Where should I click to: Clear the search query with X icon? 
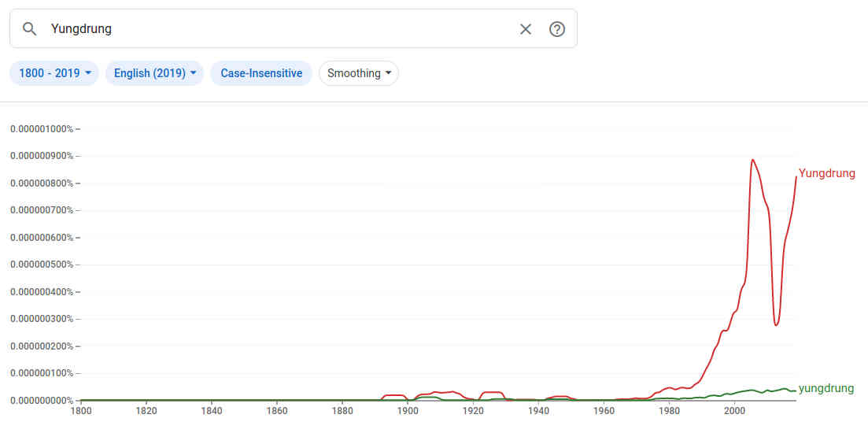tap(526, 29)
